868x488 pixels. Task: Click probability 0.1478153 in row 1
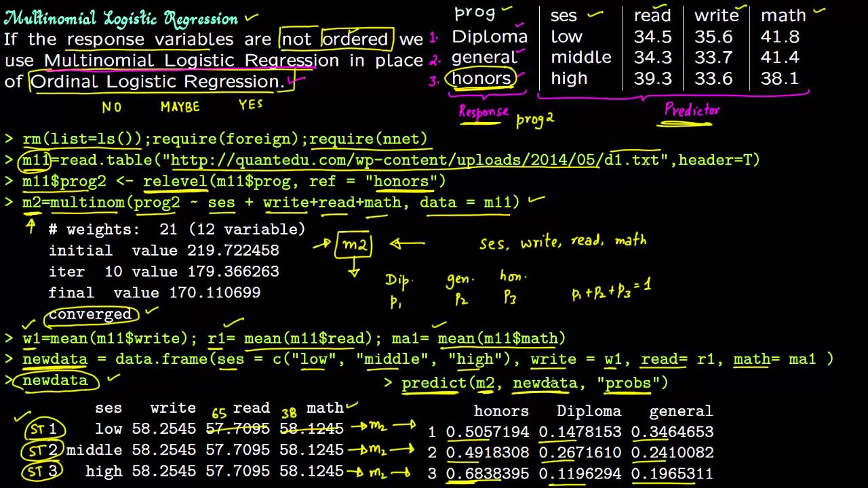coord(580,432)
